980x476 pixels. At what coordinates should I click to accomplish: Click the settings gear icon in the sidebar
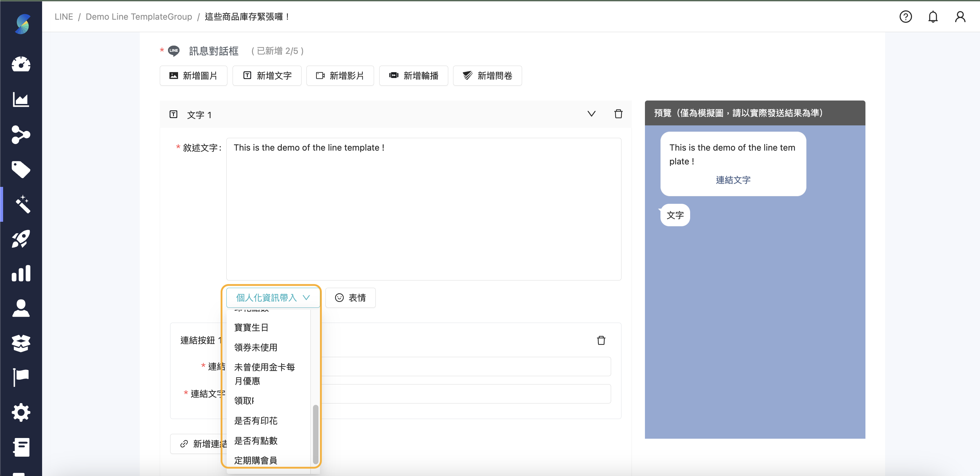tap(21, 412)
